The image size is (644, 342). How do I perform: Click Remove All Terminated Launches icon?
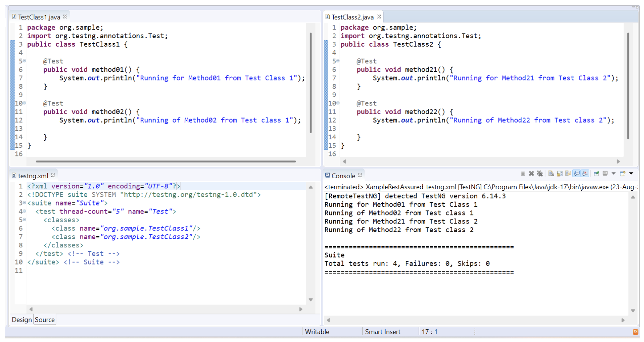click(540, 174)
